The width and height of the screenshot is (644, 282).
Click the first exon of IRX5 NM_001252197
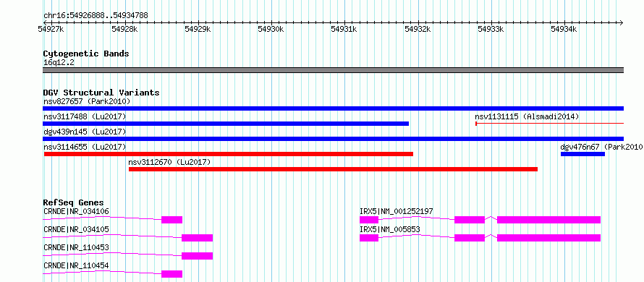click(x=369, y=220)
